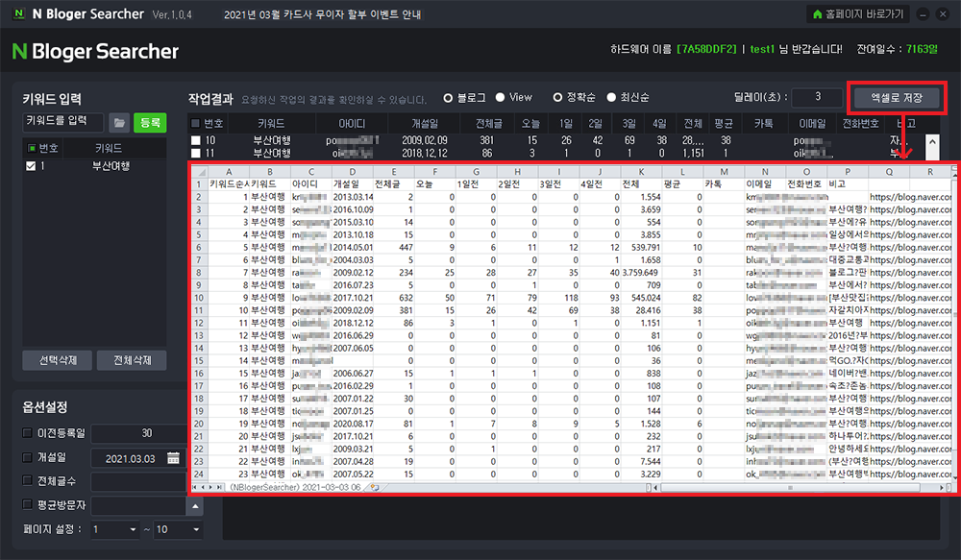
Task: Sort results by 아이디 column header
Action: point(352,124)
